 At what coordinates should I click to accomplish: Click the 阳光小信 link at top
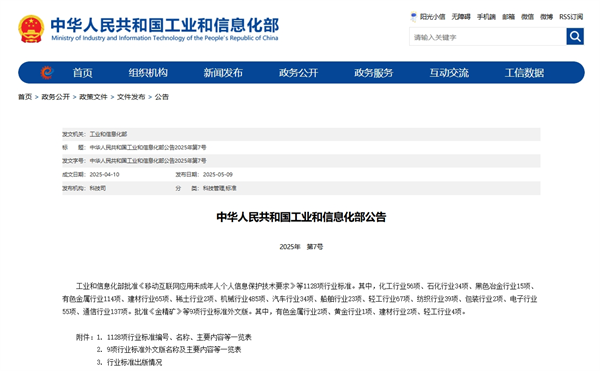point(432,17)
